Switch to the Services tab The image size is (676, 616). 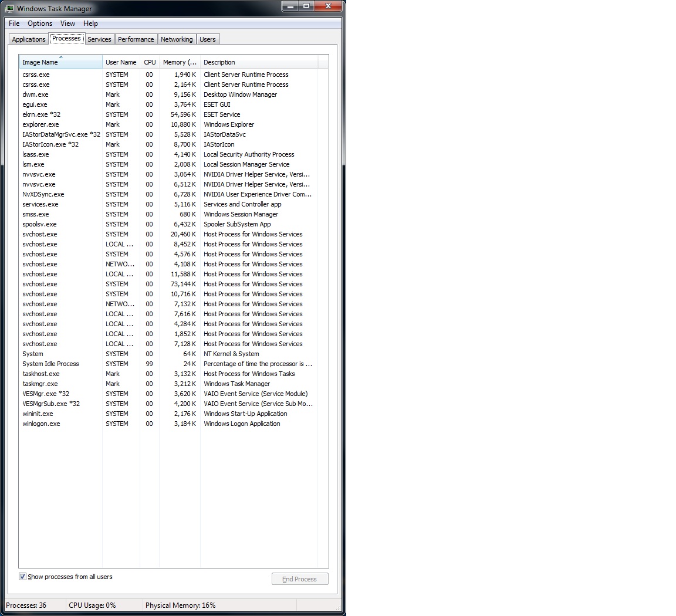99,39
